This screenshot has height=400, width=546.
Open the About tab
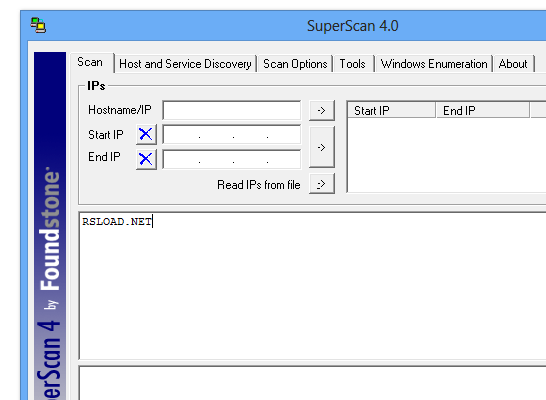[513, 64]
